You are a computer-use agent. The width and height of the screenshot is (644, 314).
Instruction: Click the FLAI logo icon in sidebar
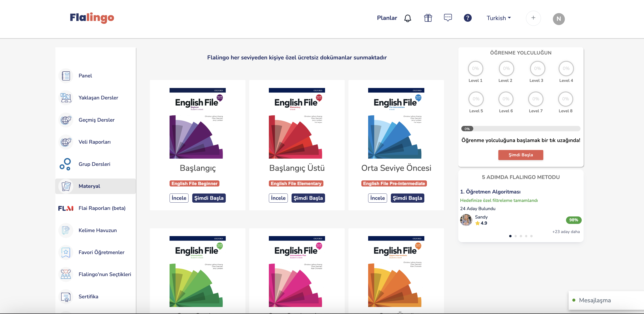point(66,208)
